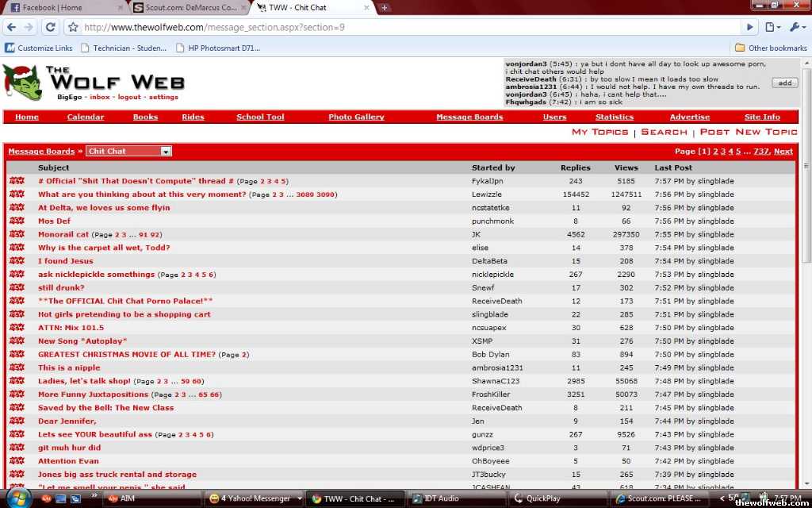Click the topic icon beside I found Jesus
812x508 pixels.
pos(17,261)
